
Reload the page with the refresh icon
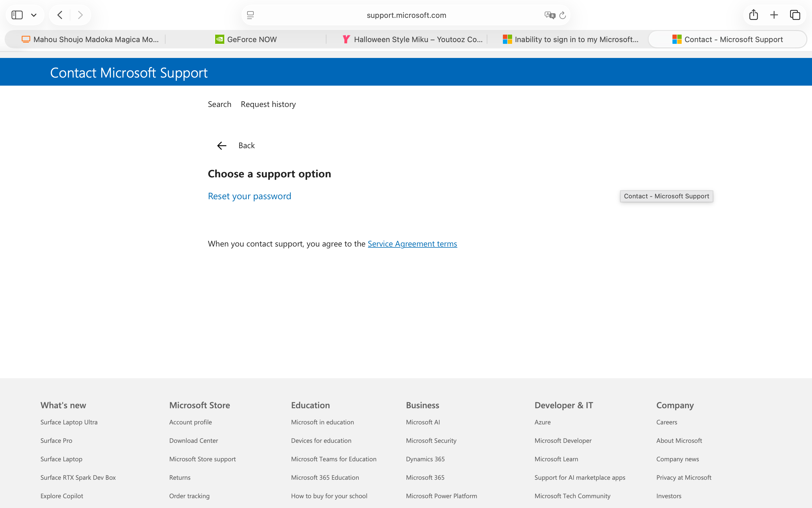point(563,15)
